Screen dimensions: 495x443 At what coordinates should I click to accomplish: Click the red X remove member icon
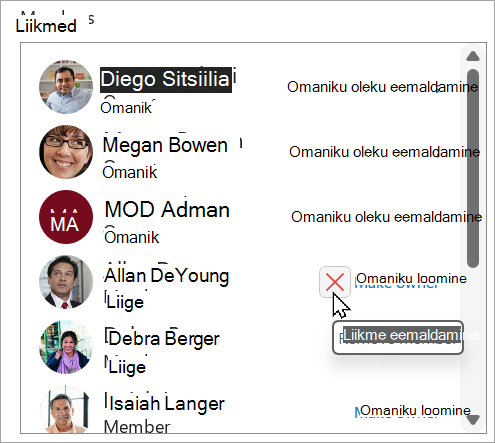(x=335, y=282)
